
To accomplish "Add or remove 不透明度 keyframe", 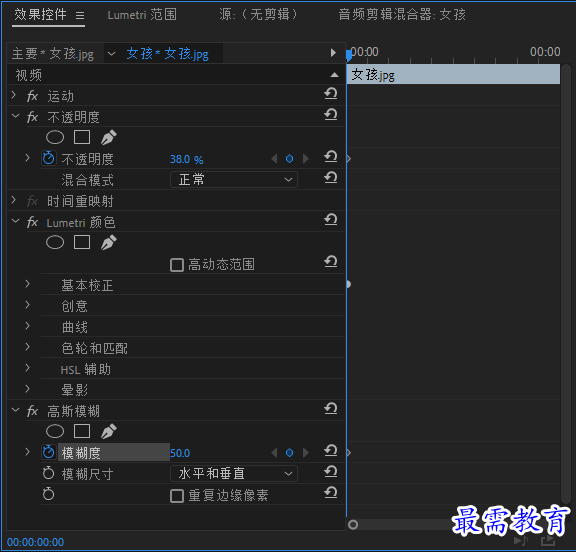I will point(289,159).
